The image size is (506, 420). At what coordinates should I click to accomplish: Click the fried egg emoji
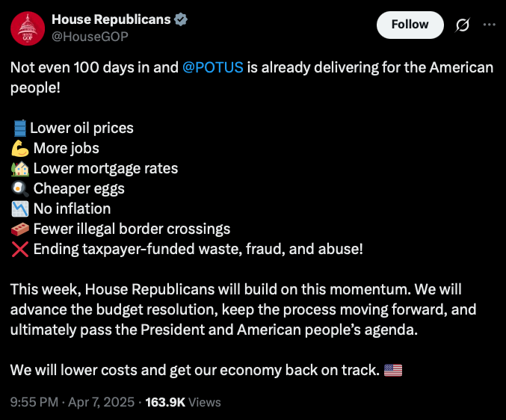point(19,188)
